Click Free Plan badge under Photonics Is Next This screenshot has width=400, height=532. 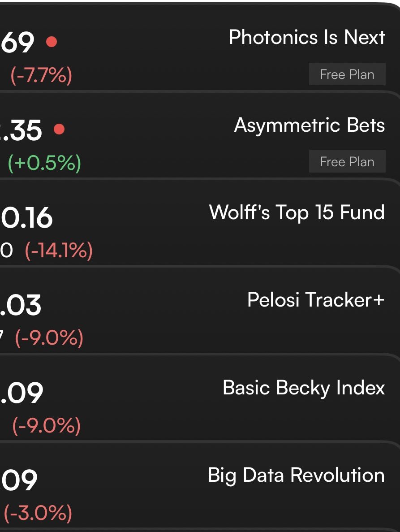347,74
